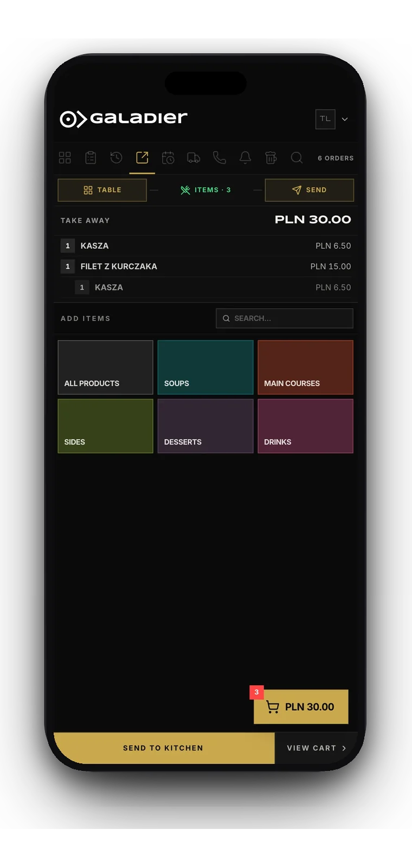Switch to the Table step
The height and width of the screenshot is (868, 412).
click(102, 190)
